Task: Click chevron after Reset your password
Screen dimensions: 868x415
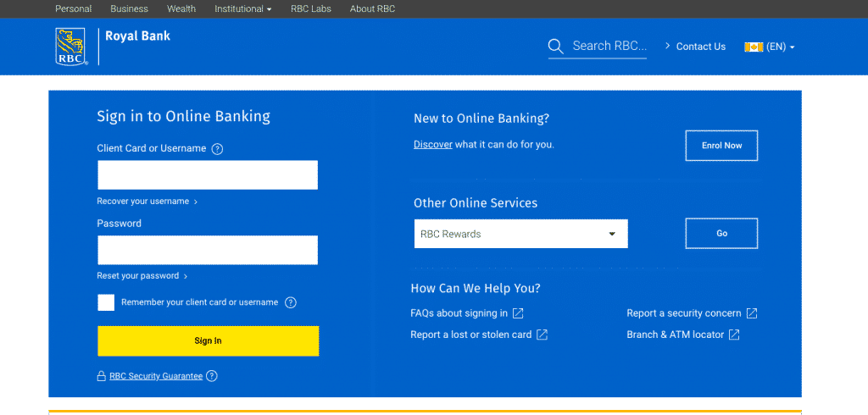Action: [x=186, y=276]
